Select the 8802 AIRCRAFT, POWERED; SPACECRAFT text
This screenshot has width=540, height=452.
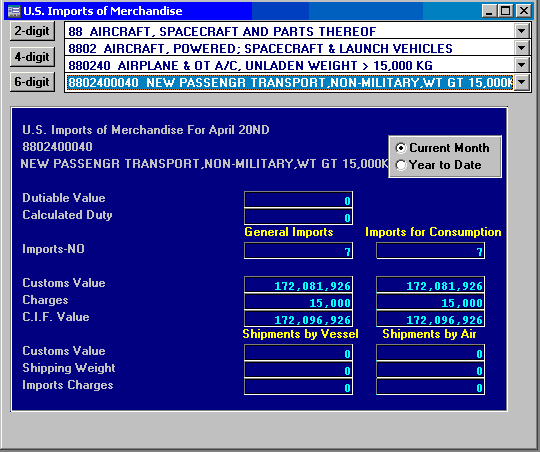(x=260, y=49)
